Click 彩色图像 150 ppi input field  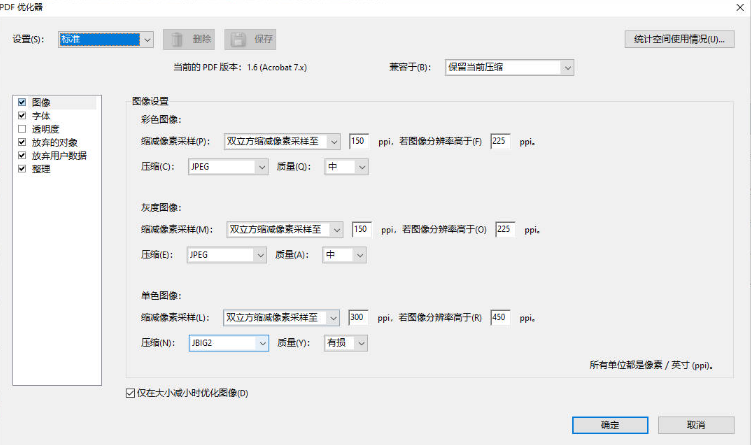coord(359,141)
